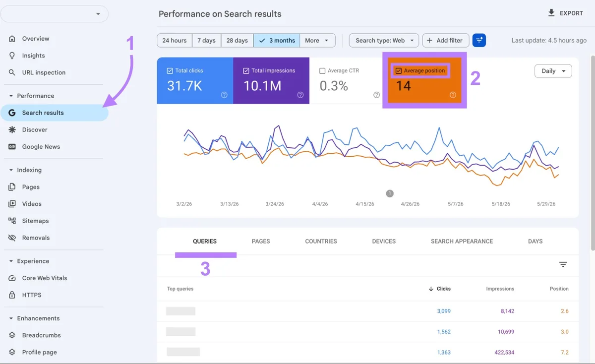
Task: Open the Search type: Web dropdown
Action: (x=384, y=41)
